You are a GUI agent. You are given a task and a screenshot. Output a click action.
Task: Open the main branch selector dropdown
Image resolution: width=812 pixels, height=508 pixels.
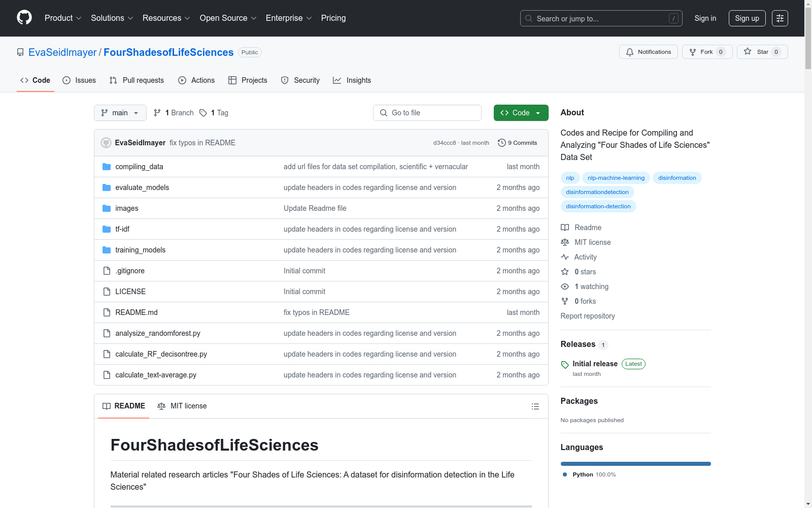click(x=120, y=113)
